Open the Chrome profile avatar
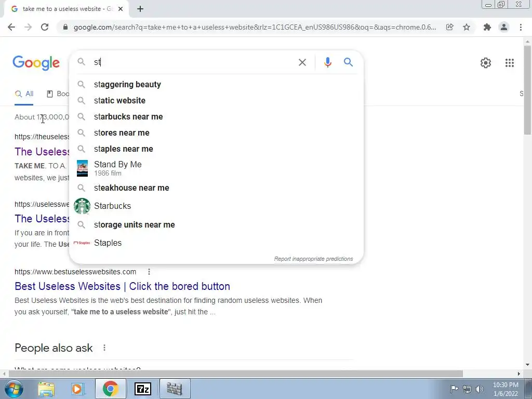532x399 pixels. pos(504,27)
